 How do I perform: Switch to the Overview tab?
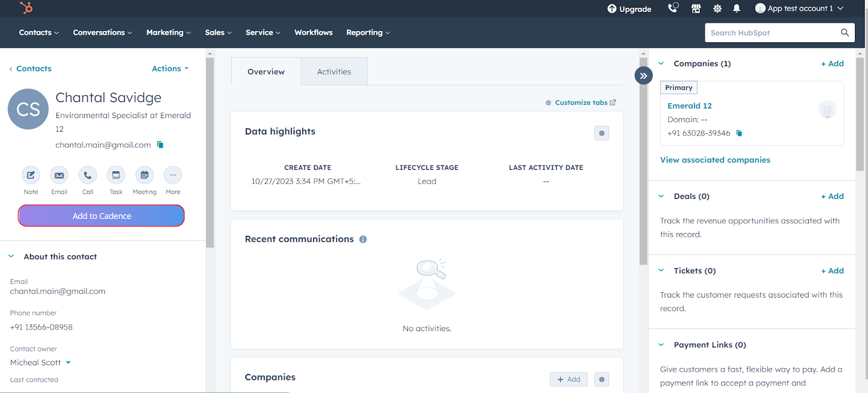[x=266, y=72]
